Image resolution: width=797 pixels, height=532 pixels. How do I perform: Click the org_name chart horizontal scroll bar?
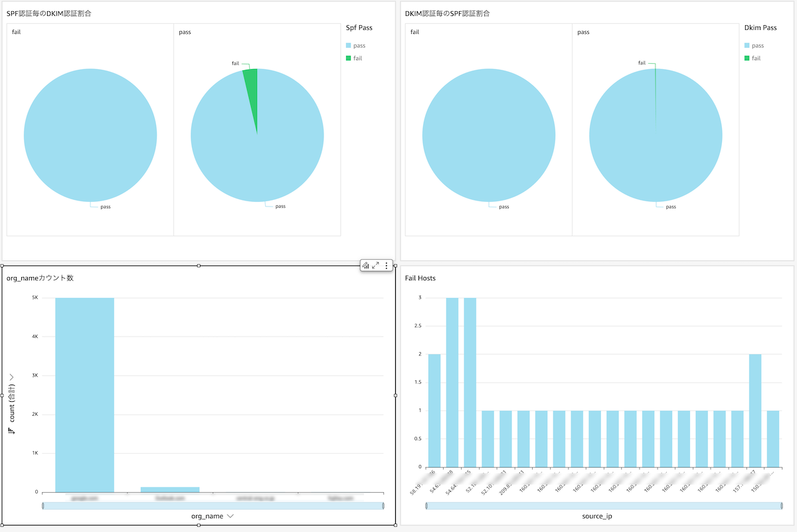tap(213, 506)
